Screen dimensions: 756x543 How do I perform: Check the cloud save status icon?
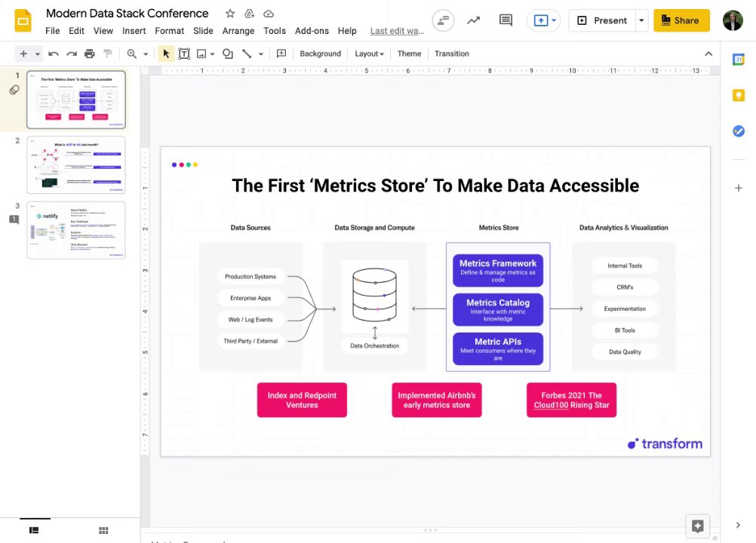[269, 14]
